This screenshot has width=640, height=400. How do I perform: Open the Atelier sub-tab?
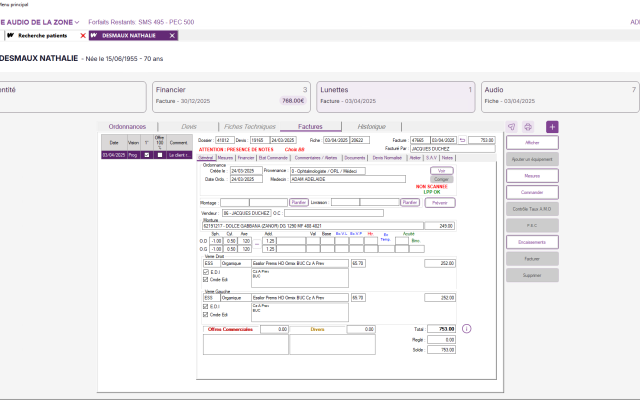point(415,158)
